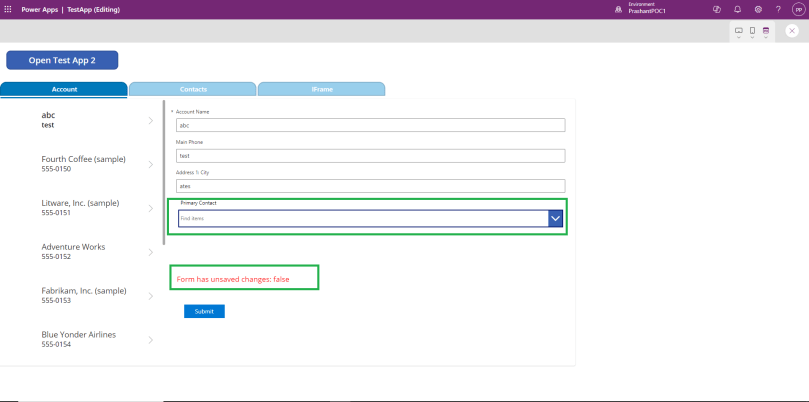Click the help question mark icon
Screen dimensions: 809x402
tap(778, 8)
